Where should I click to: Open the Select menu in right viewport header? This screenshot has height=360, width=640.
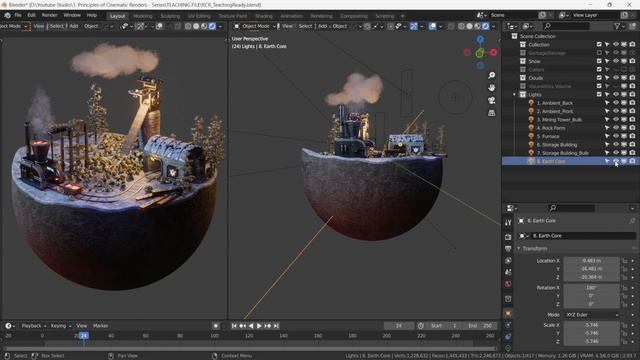(x=305, y=26)
